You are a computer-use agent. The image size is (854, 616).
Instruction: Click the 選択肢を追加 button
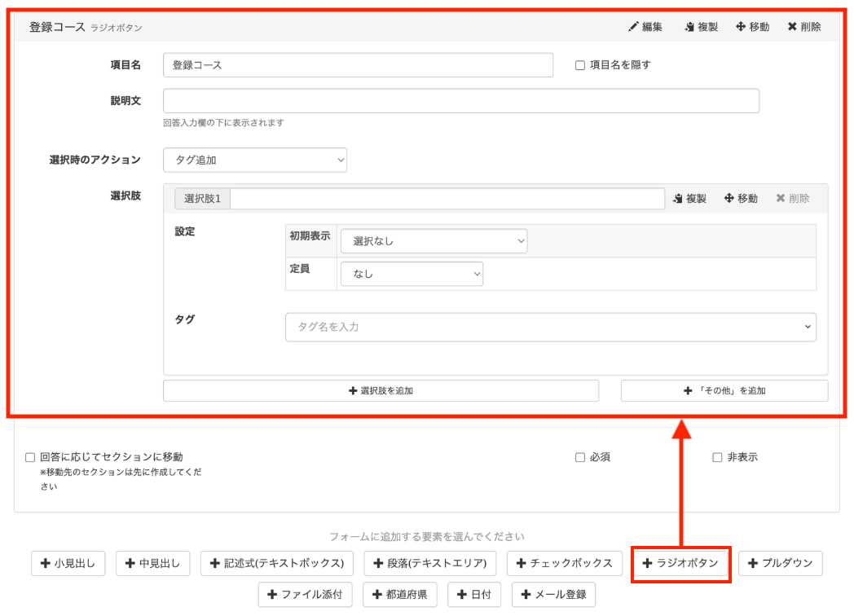(x=381, y=390)
